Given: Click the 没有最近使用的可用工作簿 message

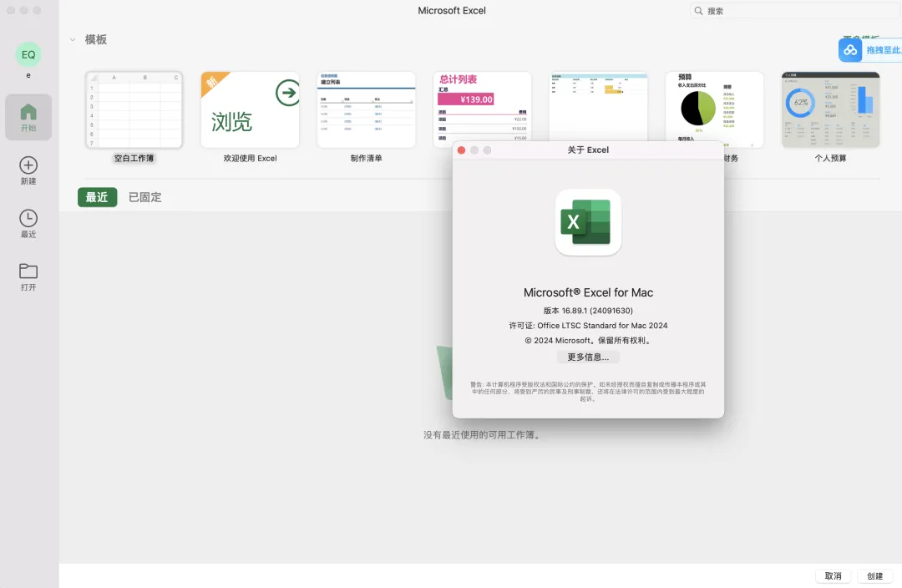Looking at the screenshot, I should (482, 435).
